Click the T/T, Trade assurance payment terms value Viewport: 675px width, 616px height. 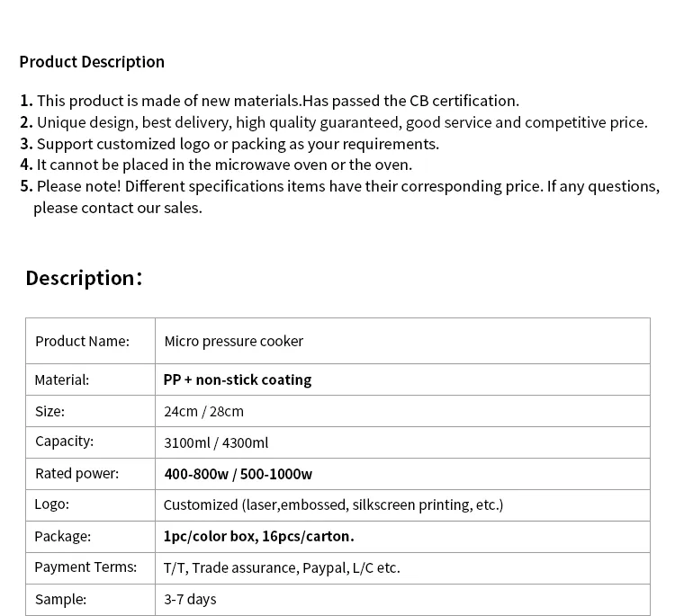(282, 567)
